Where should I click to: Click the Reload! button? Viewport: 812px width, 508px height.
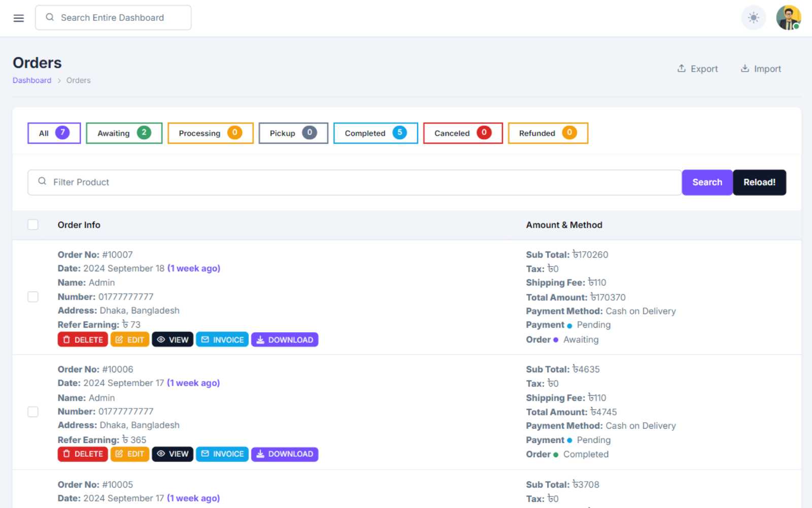click(x=759, y=182)
